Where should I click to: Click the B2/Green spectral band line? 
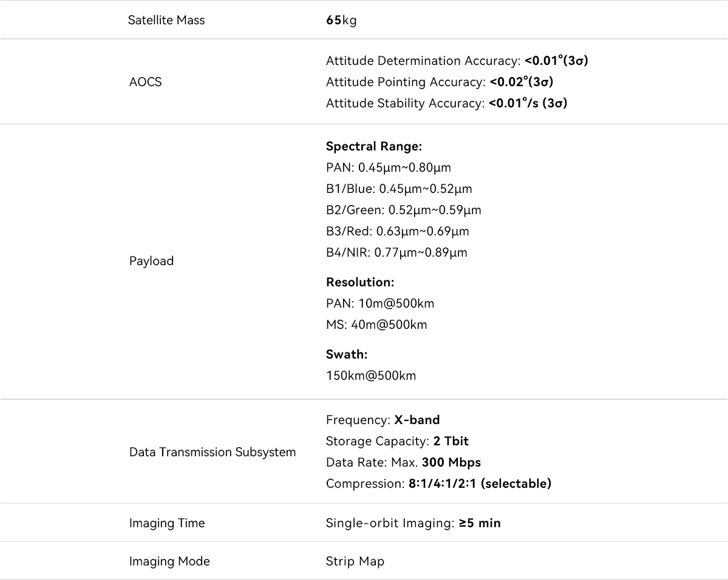pos(403,210)
